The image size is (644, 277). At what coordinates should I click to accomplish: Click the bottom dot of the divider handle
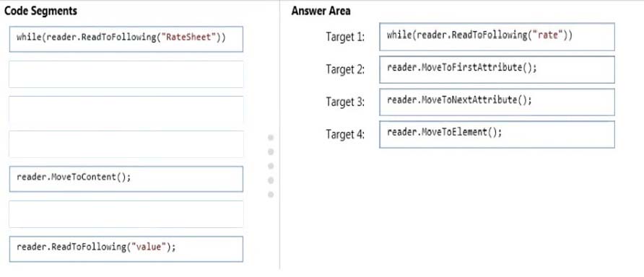click(271, 195)
